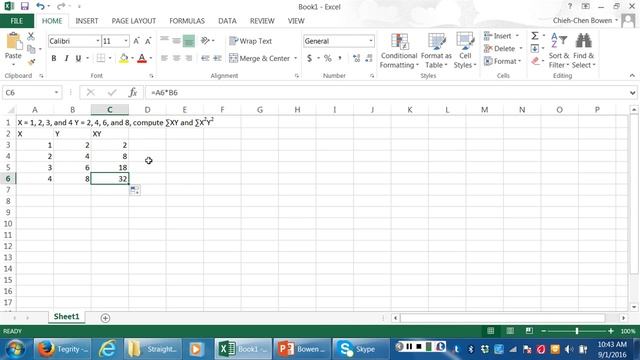The width and height of the screenshot is (640, 360).
Task: Open the Merge & Center dropdown arrow
Action: click(x=296, y=58)
